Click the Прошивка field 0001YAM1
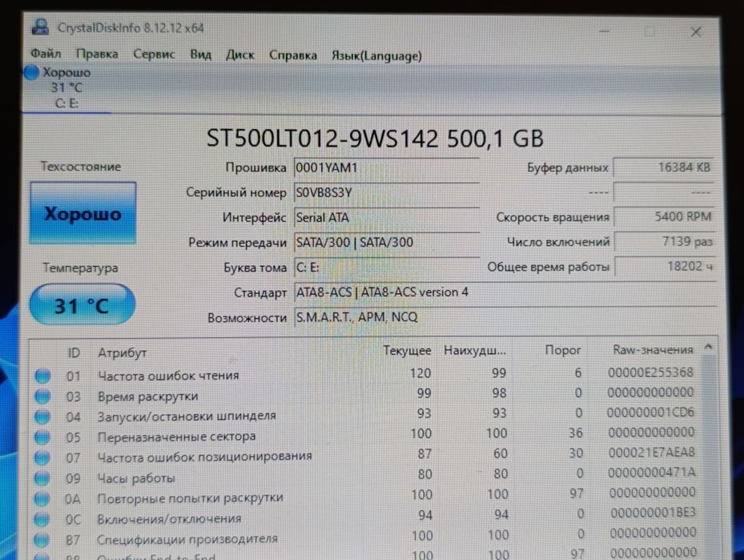 (387, 168)
